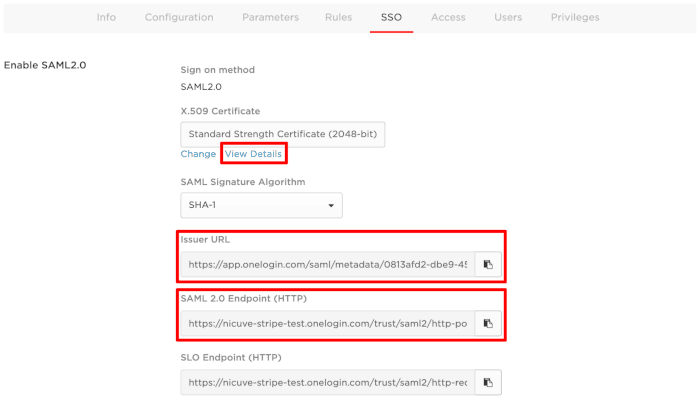Click inside the SLO Endpoint field
700x399 pixels.
tap(328, 382)
